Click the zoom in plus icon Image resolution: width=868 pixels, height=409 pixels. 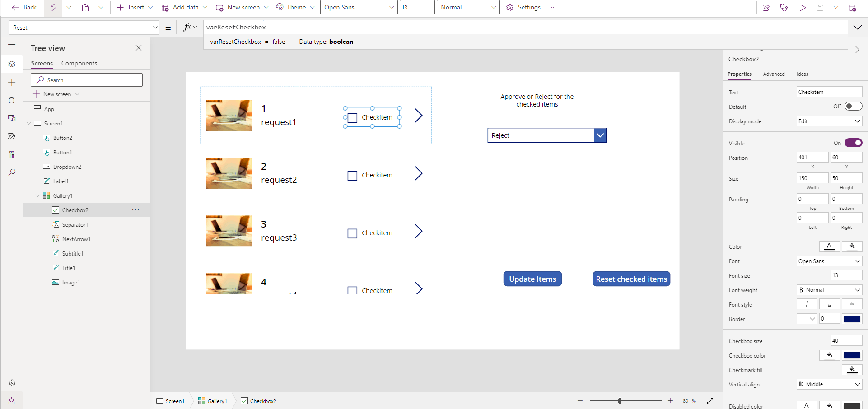671,401
